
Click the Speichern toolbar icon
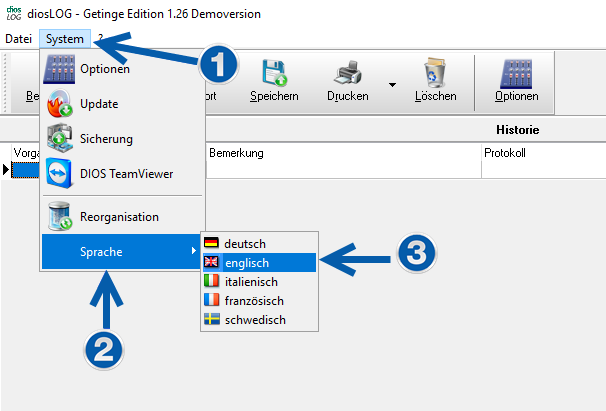click(x=274, y=73)
